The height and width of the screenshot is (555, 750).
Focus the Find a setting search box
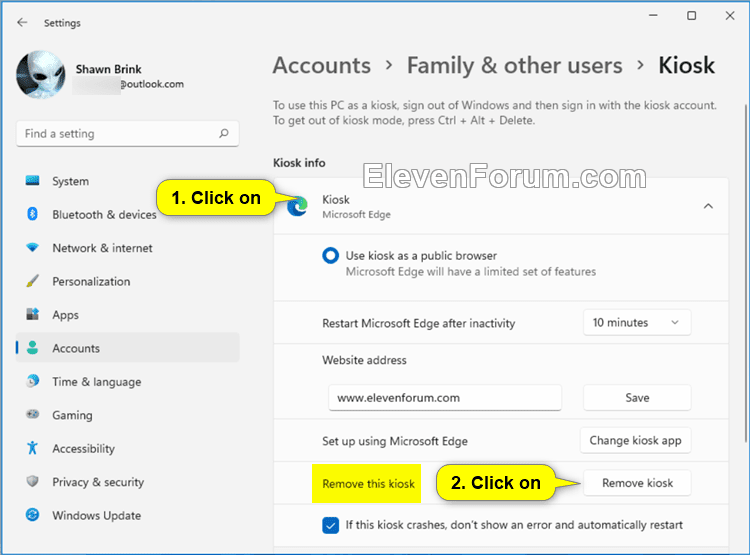coord(127,134)
